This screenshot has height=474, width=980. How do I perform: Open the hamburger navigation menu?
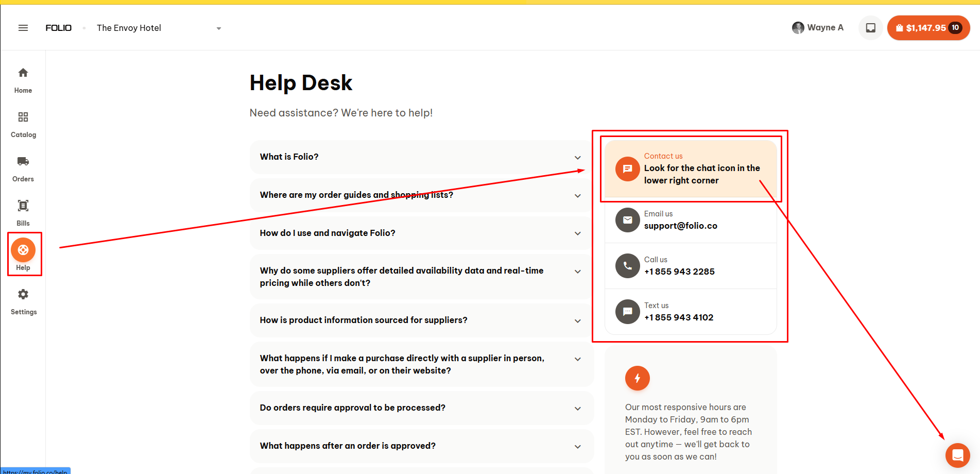click(x=23, y=28)
